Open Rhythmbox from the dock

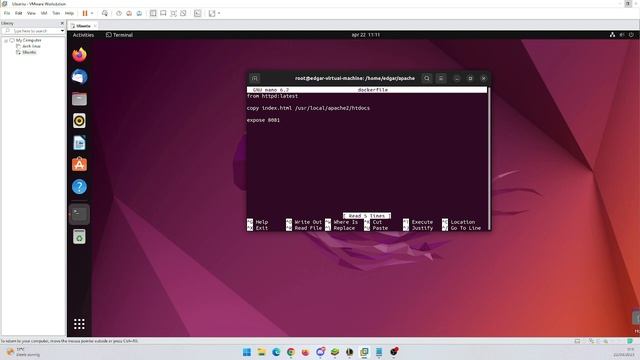point(79,121)
